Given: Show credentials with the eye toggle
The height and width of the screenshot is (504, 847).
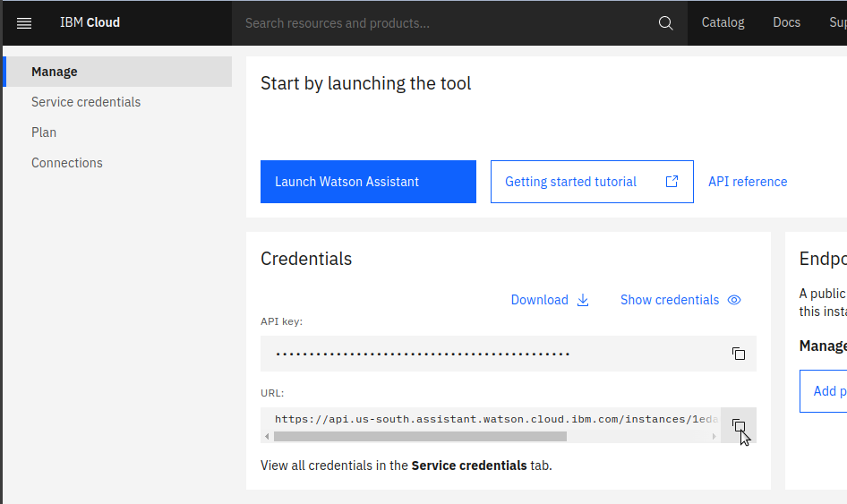Looking at the screenshot, I should click(680, 300).
